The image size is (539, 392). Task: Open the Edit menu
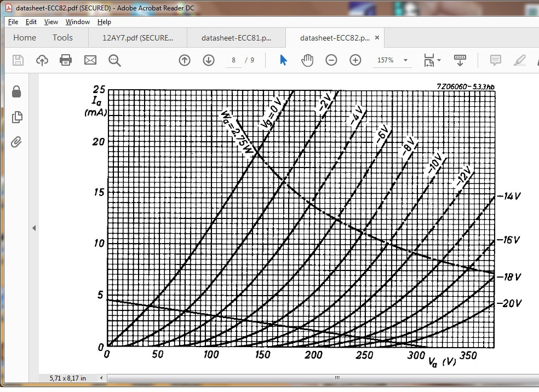pos(31,22)
